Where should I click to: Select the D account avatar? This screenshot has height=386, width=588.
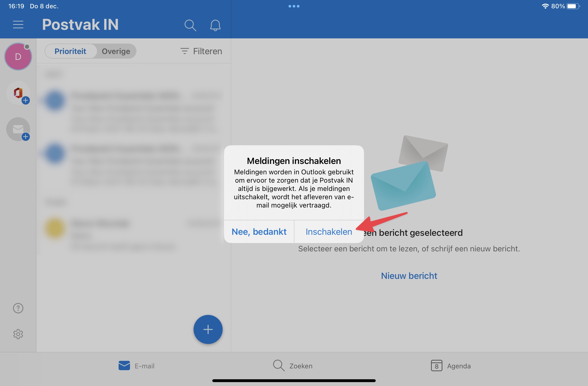coord(18,57)
